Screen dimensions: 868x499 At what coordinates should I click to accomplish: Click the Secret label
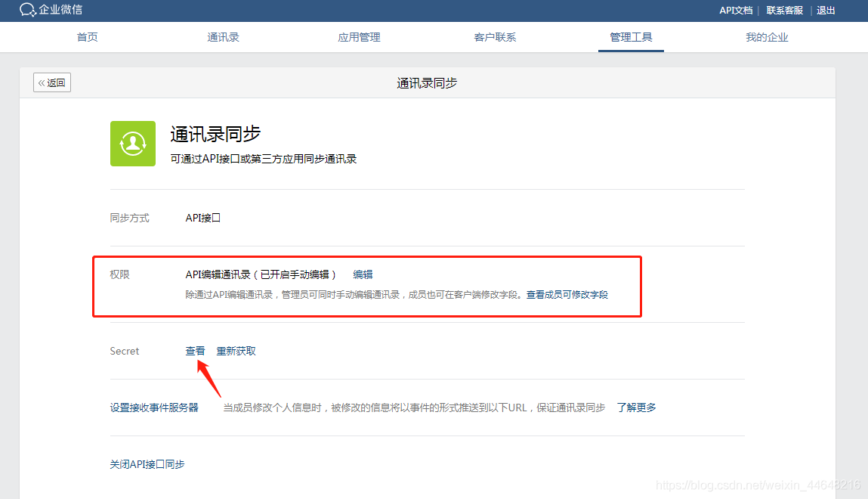(x=125, y=351)
